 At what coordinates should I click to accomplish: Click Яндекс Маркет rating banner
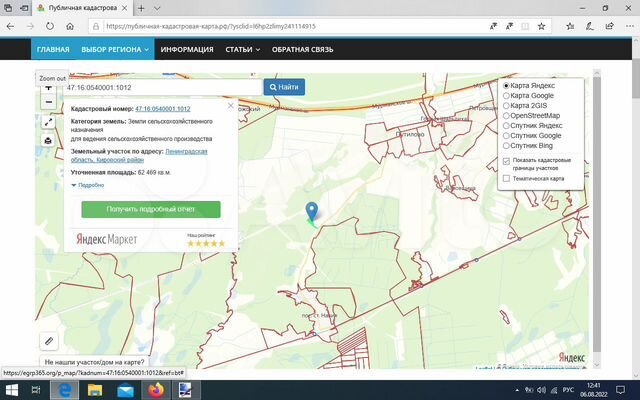pyautogui.click(x=151, y=239)
